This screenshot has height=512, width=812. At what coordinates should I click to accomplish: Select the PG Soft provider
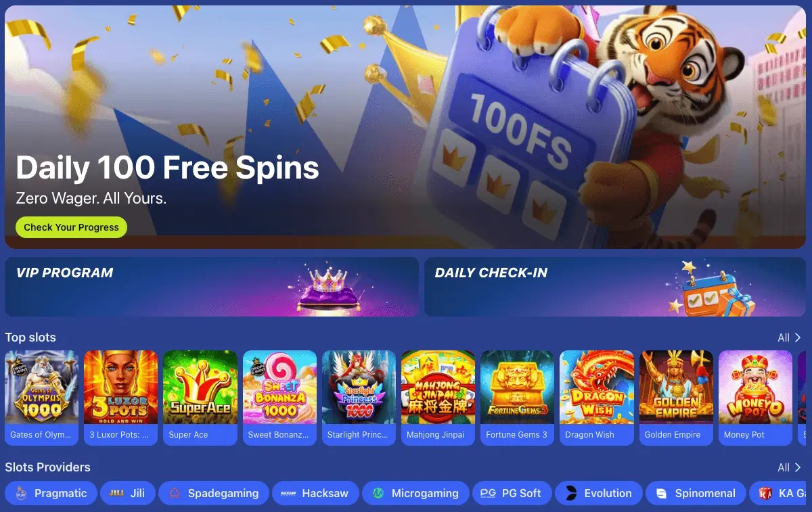pos(512,493)
